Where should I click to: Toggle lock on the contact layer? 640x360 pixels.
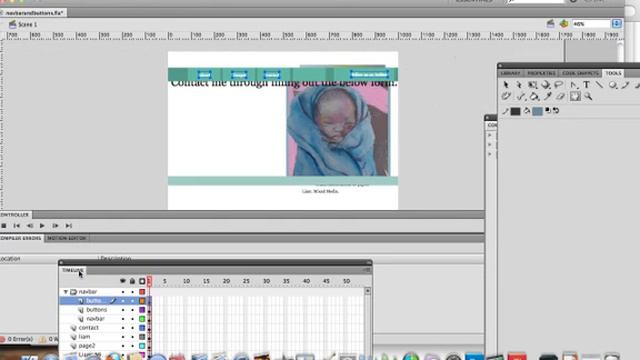(x=132, y=328)
